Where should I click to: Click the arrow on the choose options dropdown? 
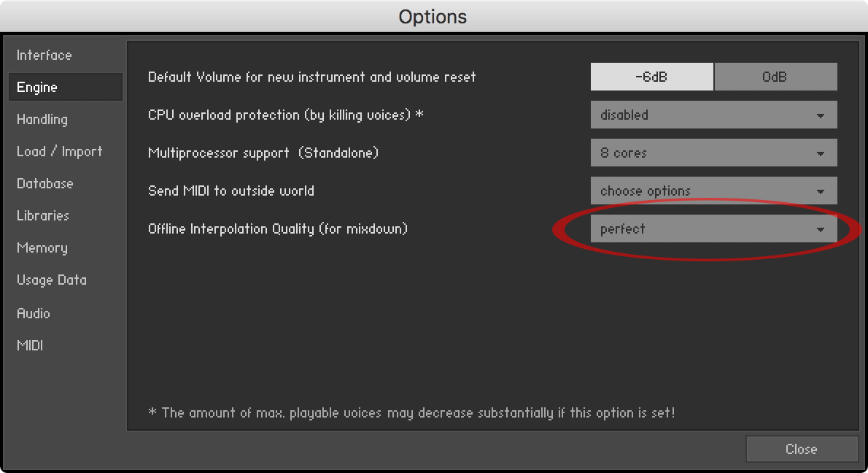[x=821, y=192]
